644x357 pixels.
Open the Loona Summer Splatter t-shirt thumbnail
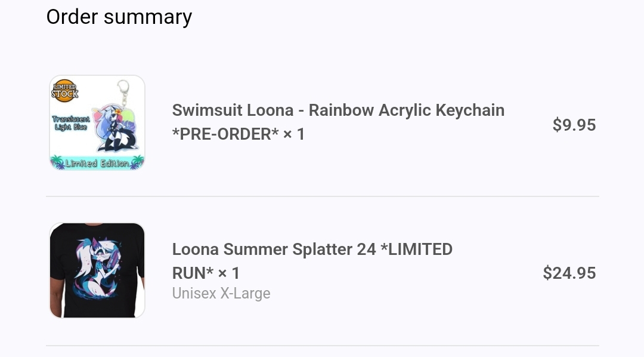(x=97, y=270)
